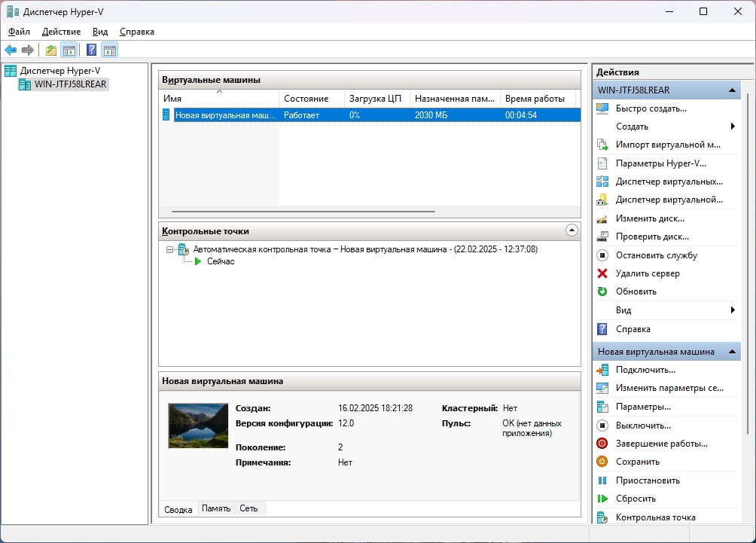Click the 00:04:54 uptime cell

[521, 115]
